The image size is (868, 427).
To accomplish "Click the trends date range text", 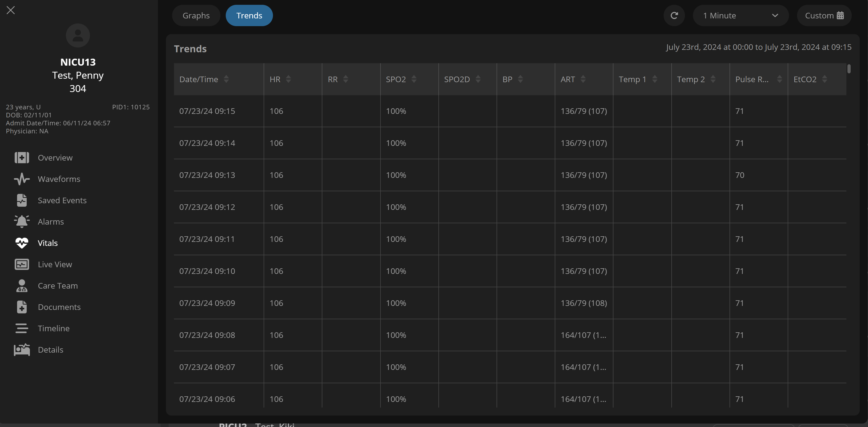I will (x=759, y=47).
